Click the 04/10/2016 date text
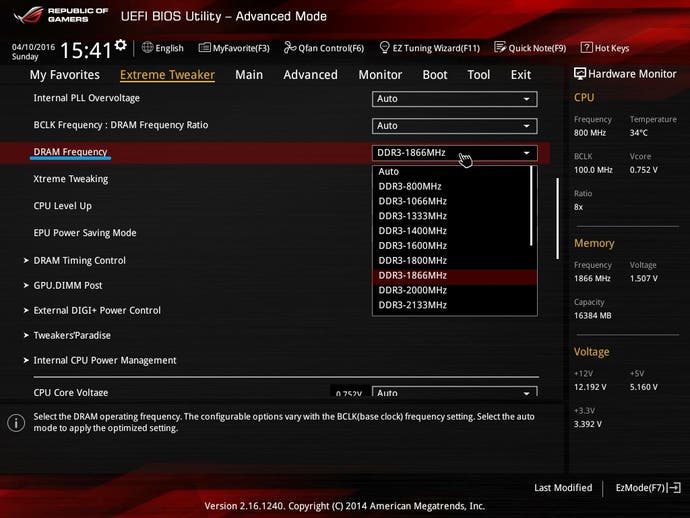 pyautogui.click(x=33, y=47)
